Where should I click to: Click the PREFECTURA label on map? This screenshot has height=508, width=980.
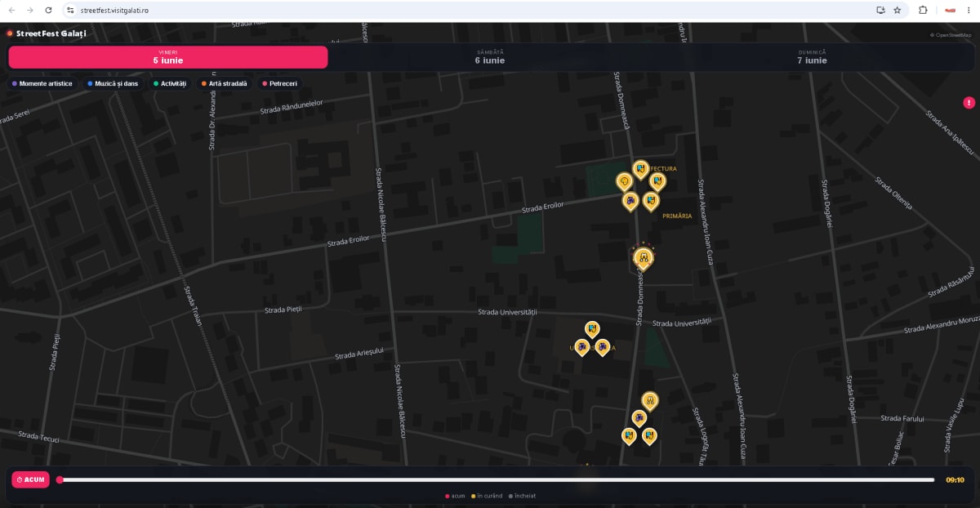(663, 168)
